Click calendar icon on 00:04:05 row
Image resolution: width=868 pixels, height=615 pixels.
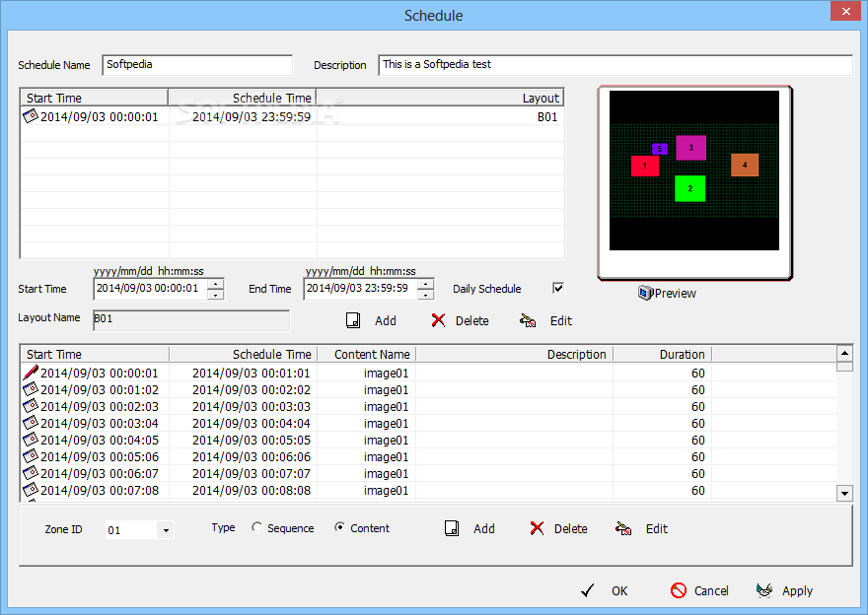pyautogui.click(x=31, y=440)
